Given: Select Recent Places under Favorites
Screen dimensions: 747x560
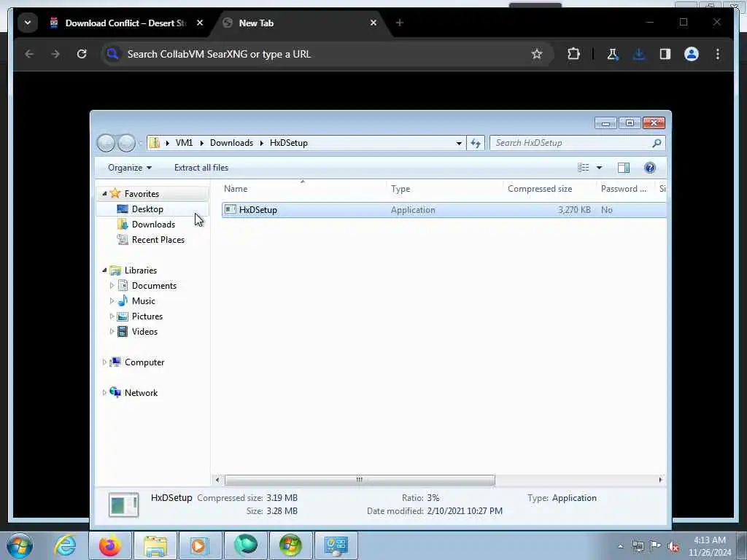Looking at the screenshot, I should 158,239.
